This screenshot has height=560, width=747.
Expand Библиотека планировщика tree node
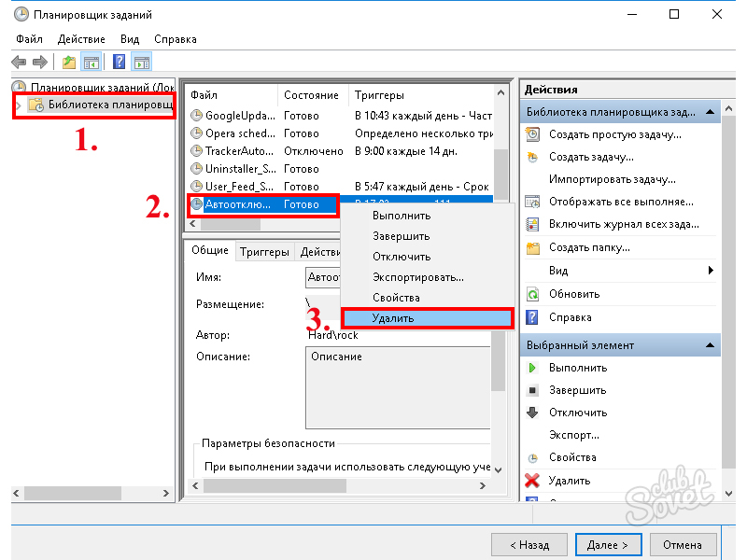pos(19,105)
